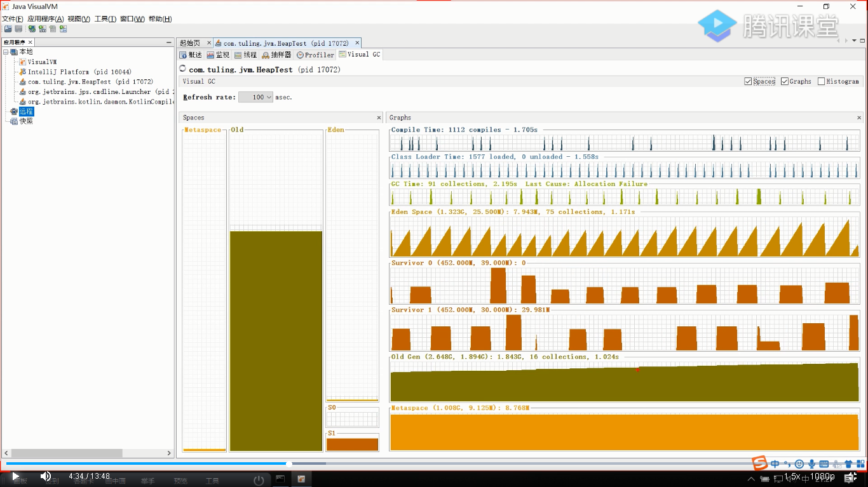Click the scroll right arrow of applications panel
The image size is (868, 487).
[x=169, y=453]
